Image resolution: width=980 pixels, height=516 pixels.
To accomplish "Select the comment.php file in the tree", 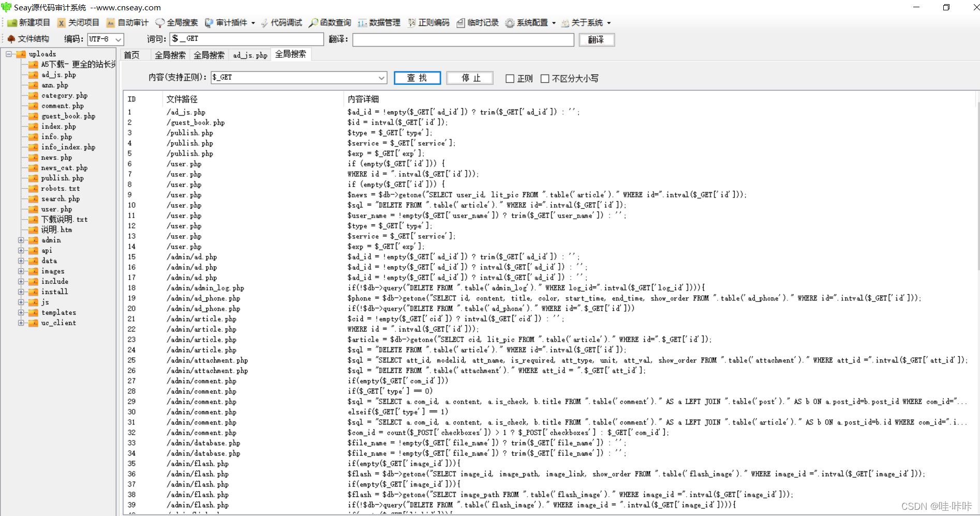I will pos(62,106).
